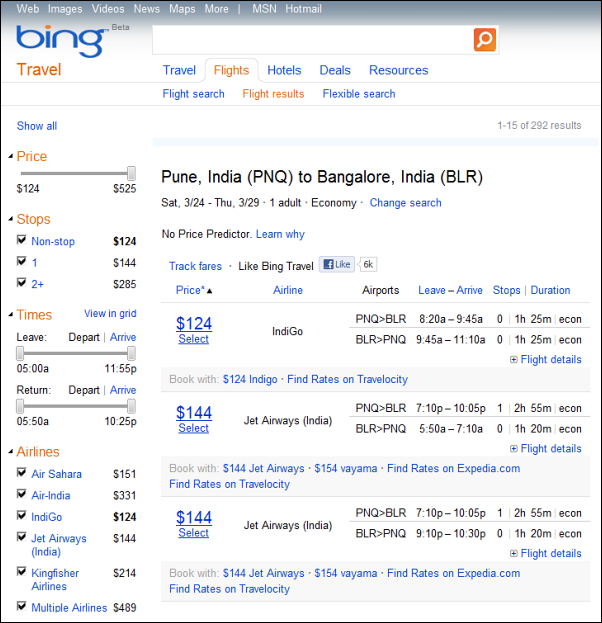Uncheck the 1 stop filter checkbox
Image resolution: width=602 pixels, height=623 pixels.
coord(21,261)
